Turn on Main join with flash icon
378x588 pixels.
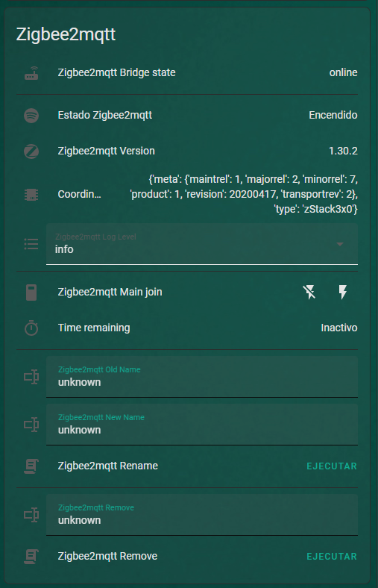click(343, 292)
